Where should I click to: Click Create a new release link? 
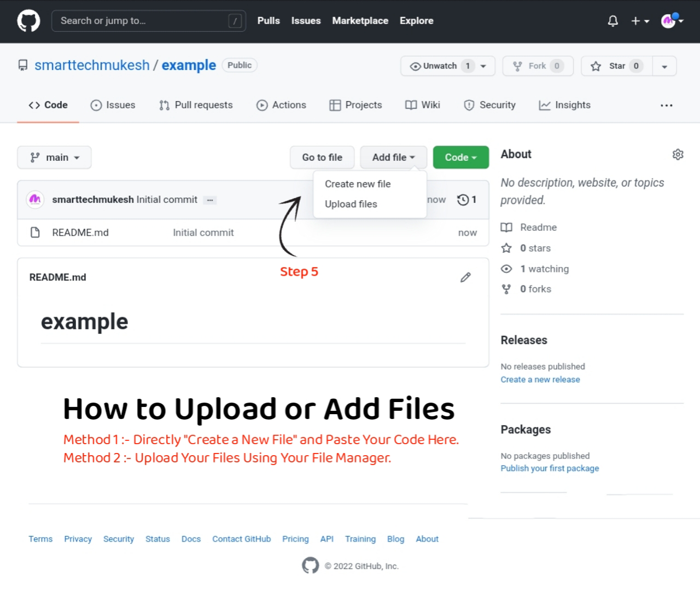click(x=540, y=379)
